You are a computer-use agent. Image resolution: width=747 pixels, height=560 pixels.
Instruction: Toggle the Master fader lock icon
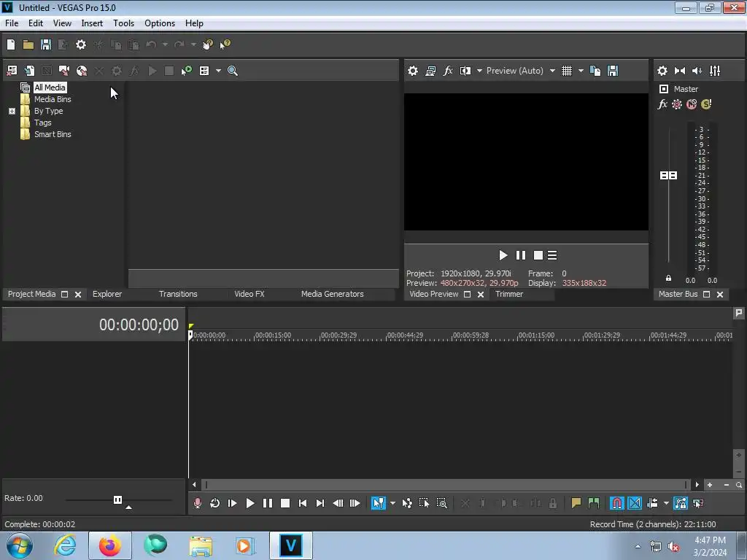tap(668, 279)
